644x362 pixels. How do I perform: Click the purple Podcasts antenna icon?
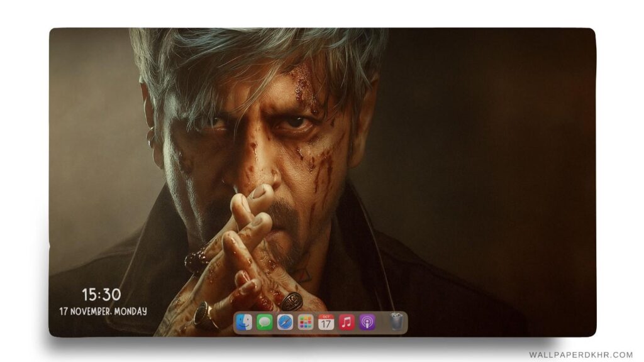pos(367,322)
